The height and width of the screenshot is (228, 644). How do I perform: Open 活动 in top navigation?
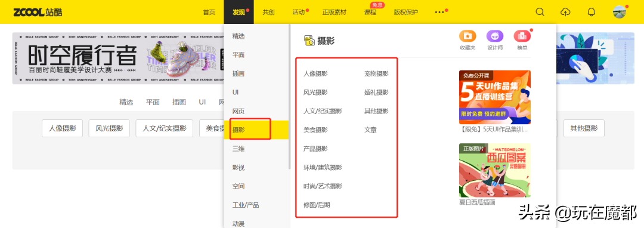[298, 13]
